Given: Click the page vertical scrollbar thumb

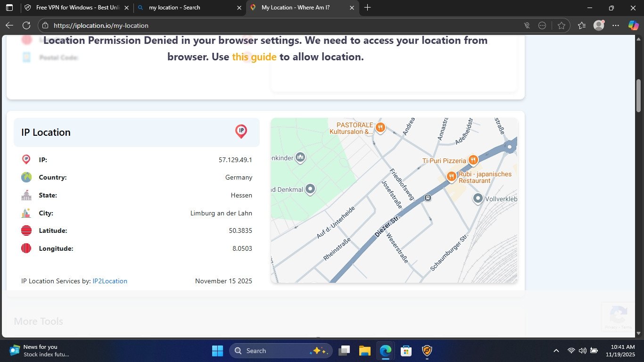Looking at the screenshot, I should (x=639, y=96).
